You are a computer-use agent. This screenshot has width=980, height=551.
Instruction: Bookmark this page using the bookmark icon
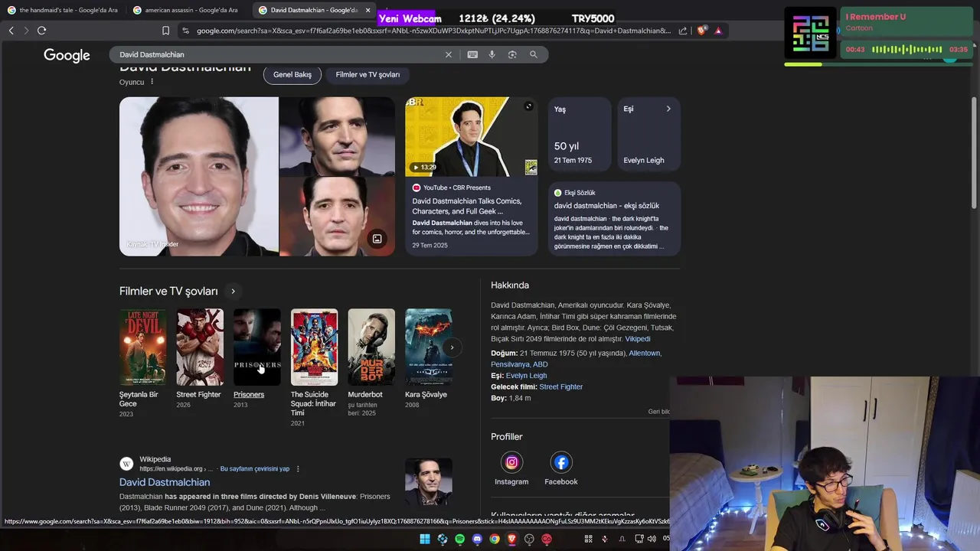pos(165,31)
